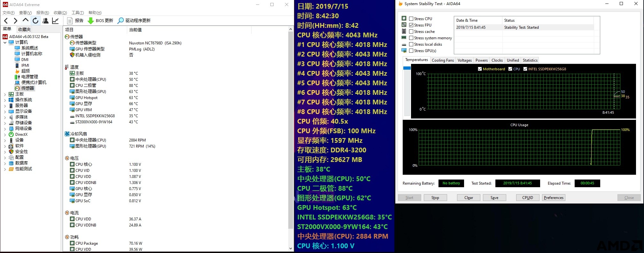Open the 工具(T) menu

coord(78,13)
